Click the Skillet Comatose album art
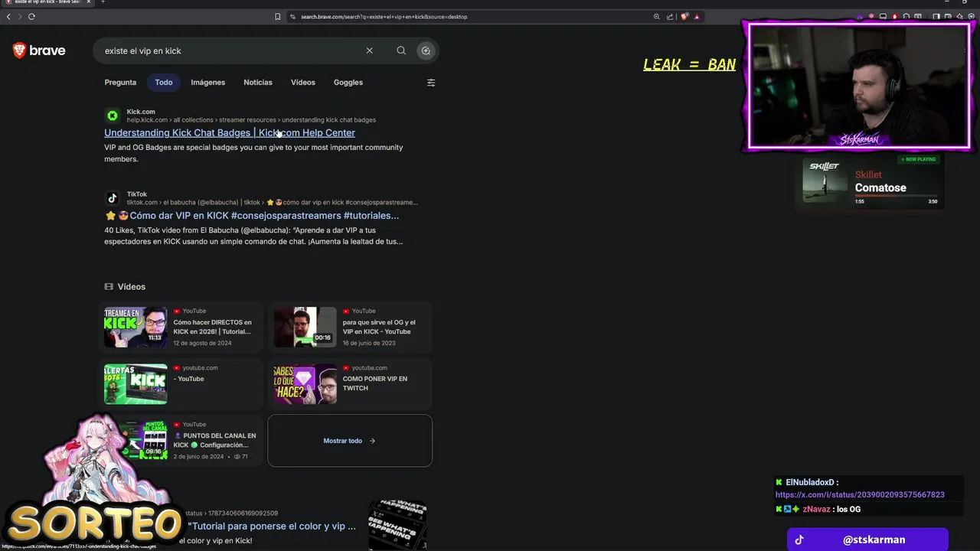980x551 pixels. [x=825, y=181]
